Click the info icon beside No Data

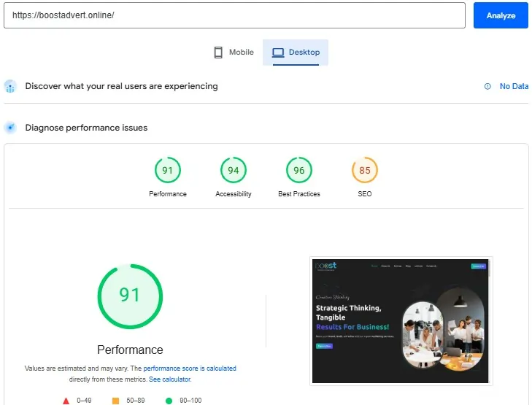tap(487, 87)
